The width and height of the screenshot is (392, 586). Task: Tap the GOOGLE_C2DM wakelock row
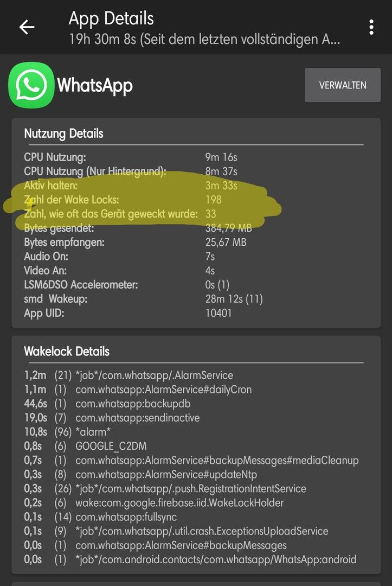pos(86,446)
